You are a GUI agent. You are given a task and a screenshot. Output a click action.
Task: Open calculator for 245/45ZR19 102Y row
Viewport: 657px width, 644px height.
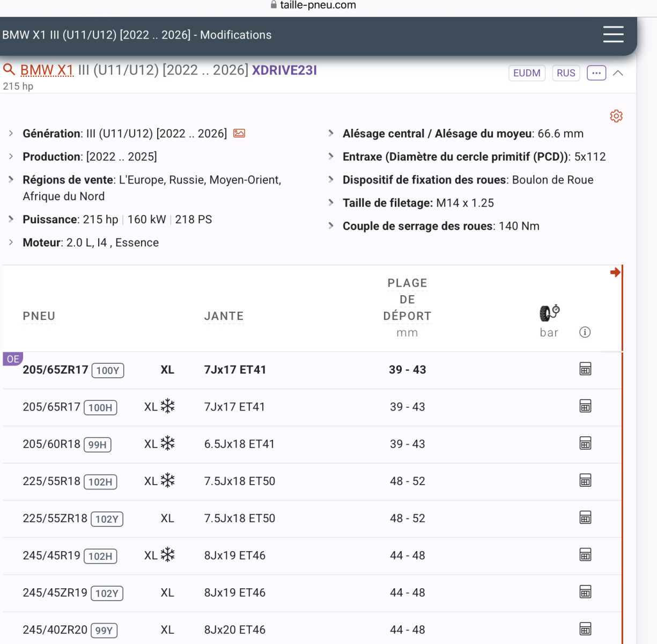click(x=585, y=591)
